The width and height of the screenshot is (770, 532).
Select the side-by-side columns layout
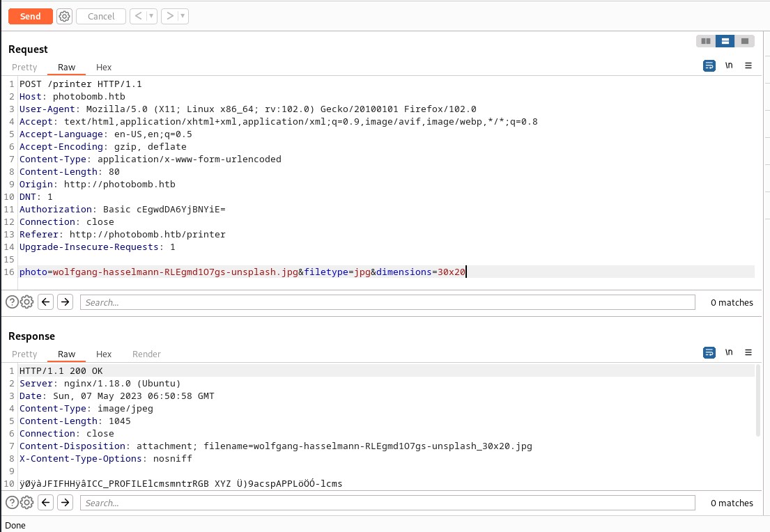(706, 41)
